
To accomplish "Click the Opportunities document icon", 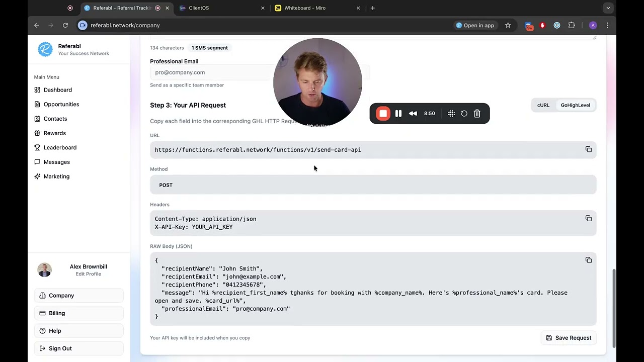I will (37, 104).
